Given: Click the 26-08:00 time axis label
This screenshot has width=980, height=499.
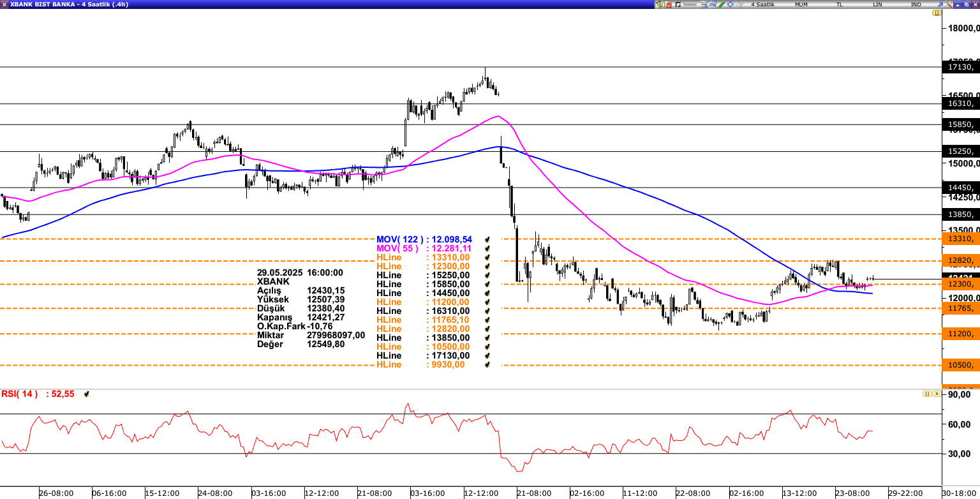Looking at the screenshot, I should pos(56,493).
